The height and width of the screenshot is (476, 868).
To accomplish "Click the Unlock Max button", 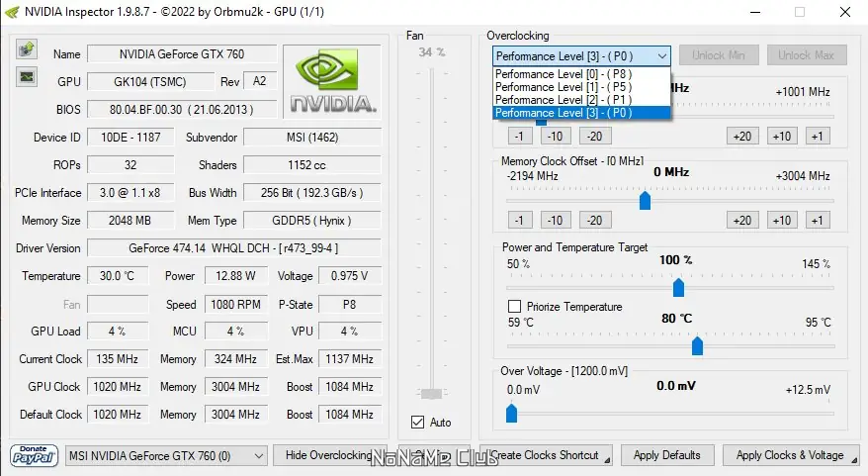I will coord(806,55).
